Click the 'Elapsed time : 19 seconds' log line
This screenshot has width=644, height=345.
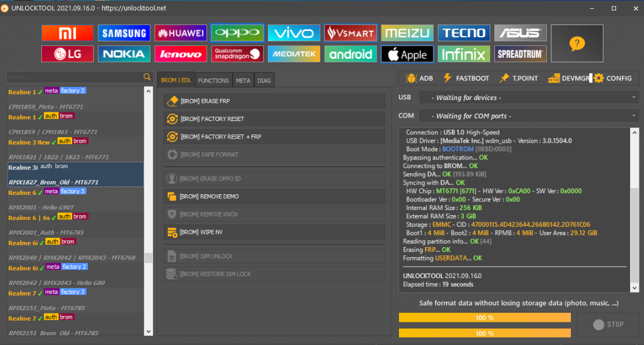click(438, 284)
